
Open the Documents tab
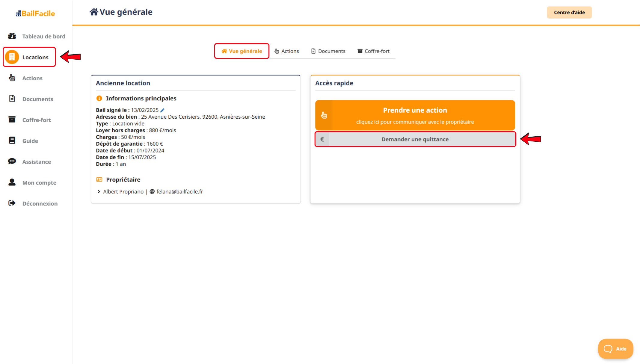point(328,51)
